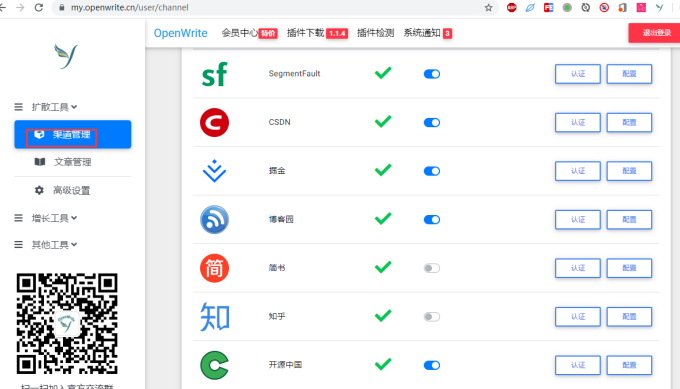Click the SegmentFault channel name text
Viewport: 680px width, 389px height.
click(294, 74)
